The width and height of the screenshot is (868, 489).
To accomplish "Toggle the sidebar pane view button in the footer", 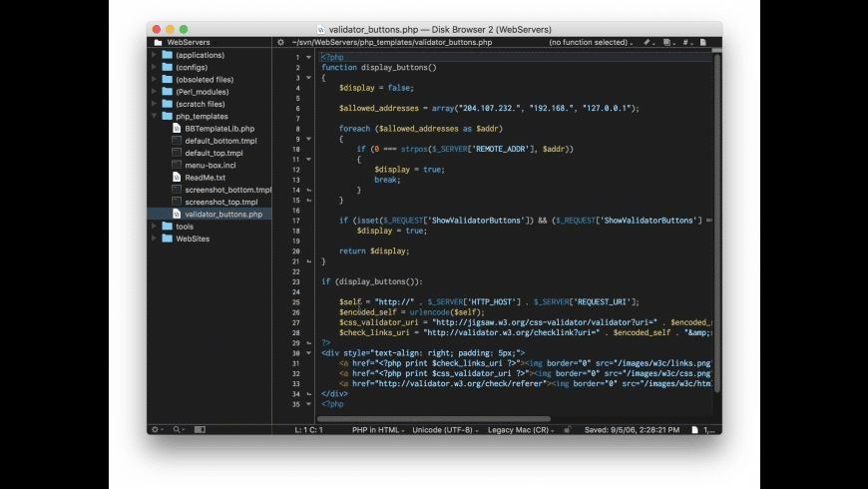I will pos(200,429).
